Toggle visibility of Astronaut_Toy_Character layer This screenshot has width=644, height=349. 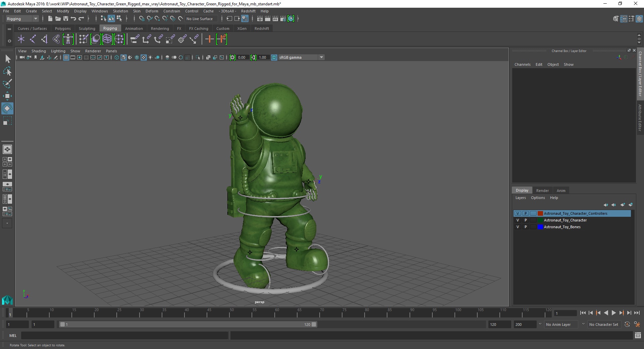tap(518, 220)
